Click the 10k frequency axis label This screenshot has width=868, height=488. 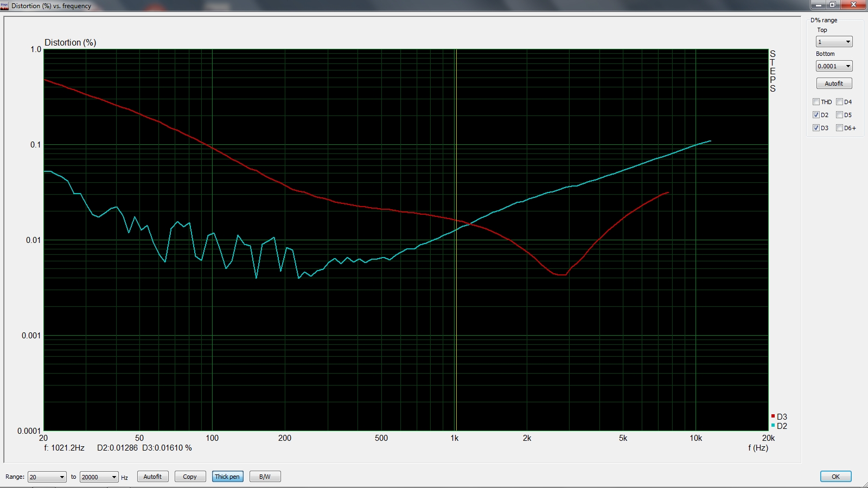[x=696, y=438]
